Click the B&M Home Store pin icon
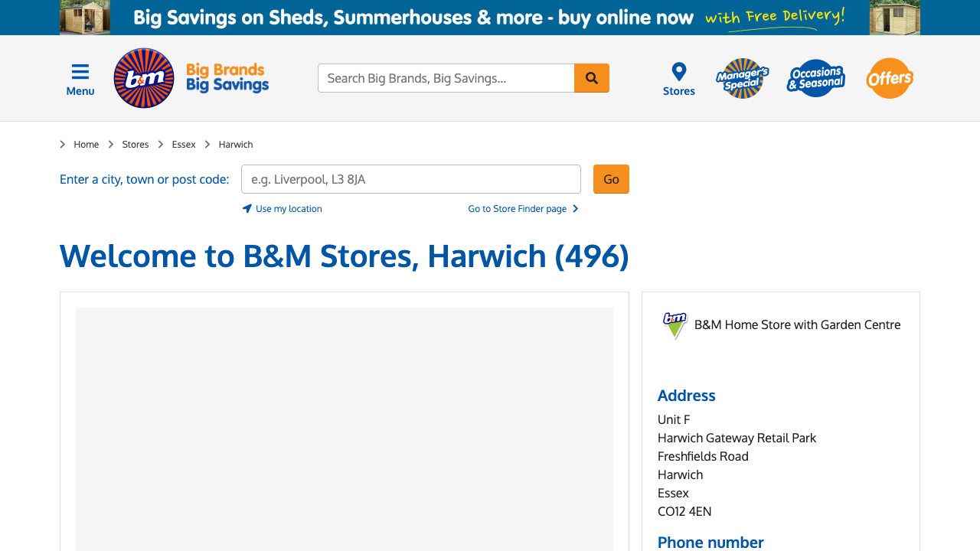Screen dimensions: 980x551 [x=675, y=324]
